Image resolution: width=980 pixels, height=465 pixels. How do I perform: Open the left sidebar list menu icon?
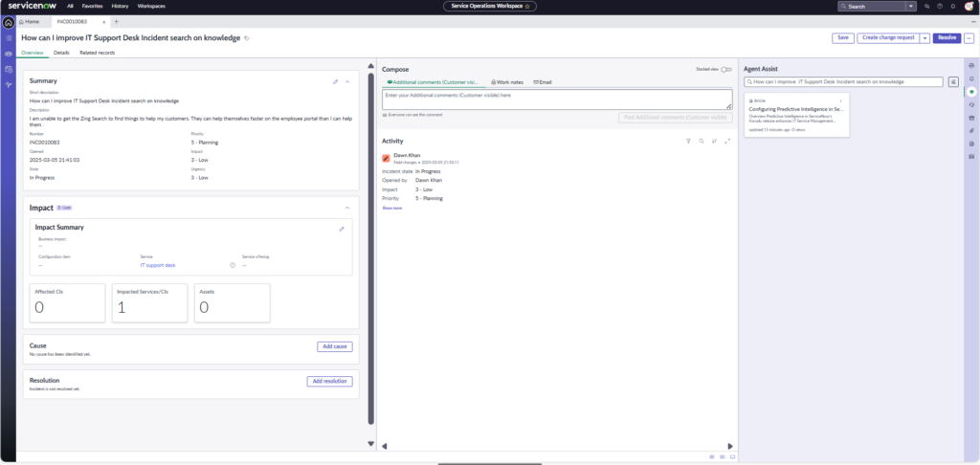pyautogui.click(x=9, y=37)
